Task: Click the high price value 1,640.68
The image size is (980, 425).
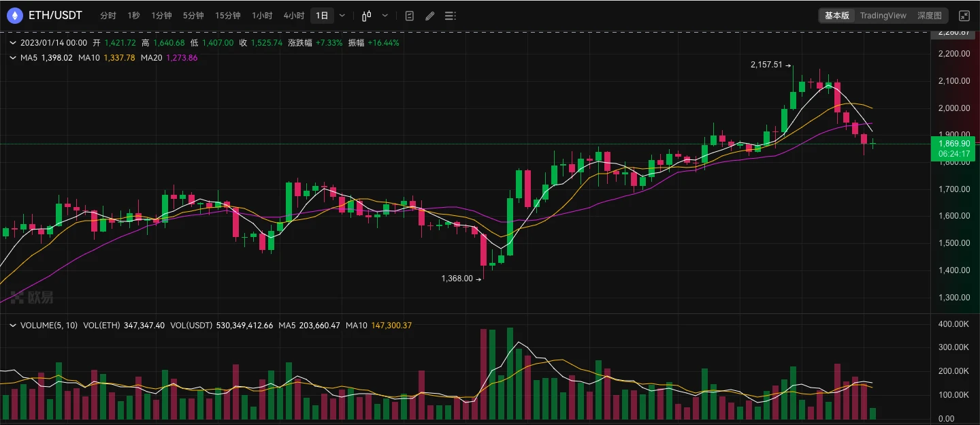Action: (x=169, y=42)
